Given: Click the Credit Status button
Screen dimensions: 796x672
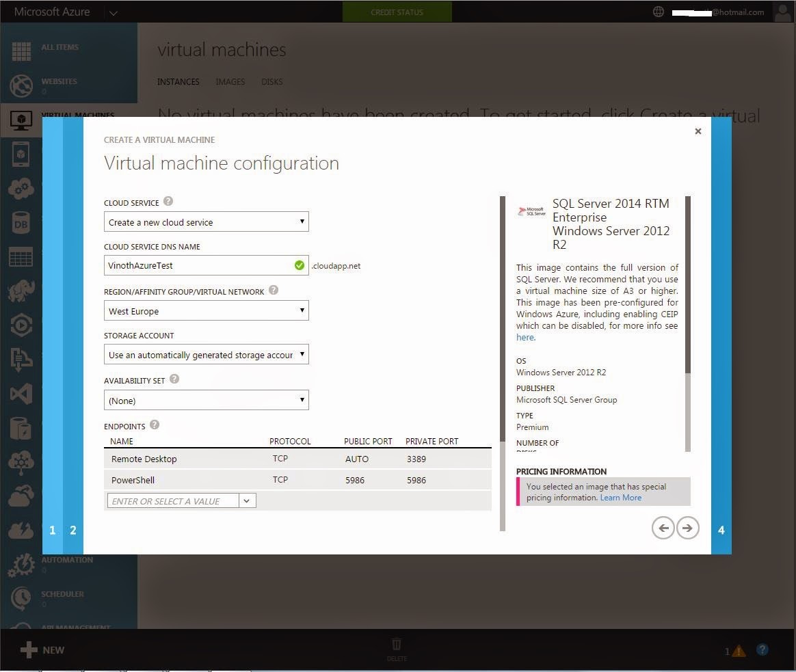Looking at the screenshot, I should [x=397, y=12].
